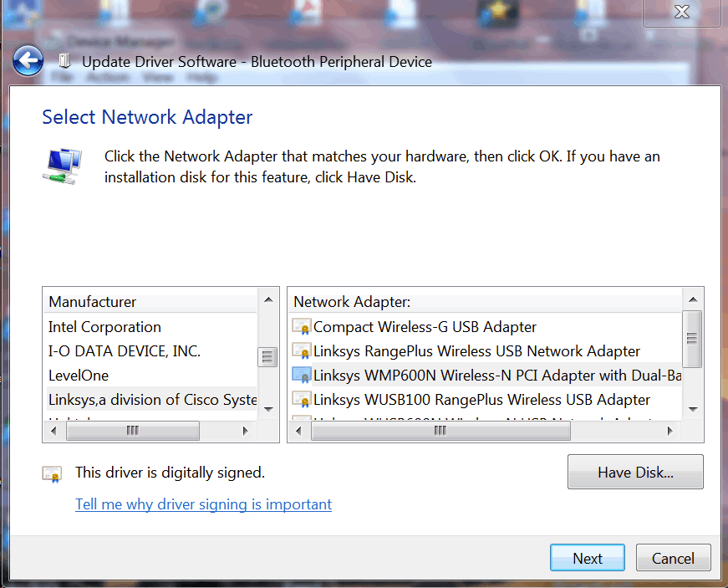This screenshot has width=728, height=588.
Task: Click the digitally signed certificate icon
Action: (52, 474)
